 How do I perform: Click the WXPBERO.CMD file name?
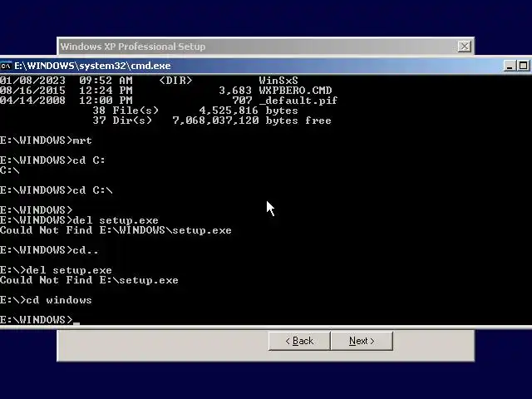(295, 91)
